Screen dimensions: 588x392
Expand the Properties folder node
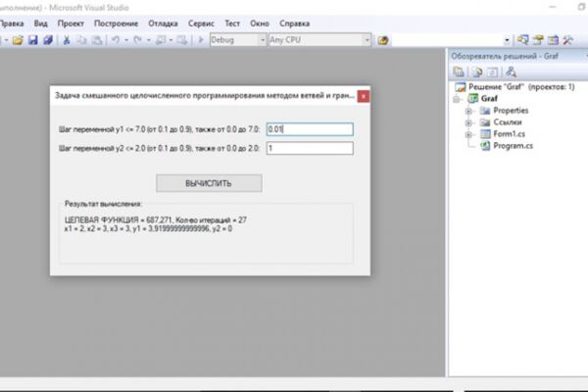468,111
